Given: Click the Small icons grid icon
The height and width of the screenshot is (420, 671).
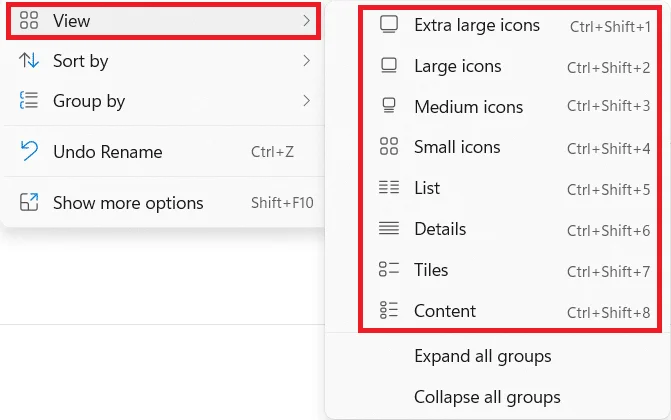Looking at the screenshot, I should tap(389, 146).
